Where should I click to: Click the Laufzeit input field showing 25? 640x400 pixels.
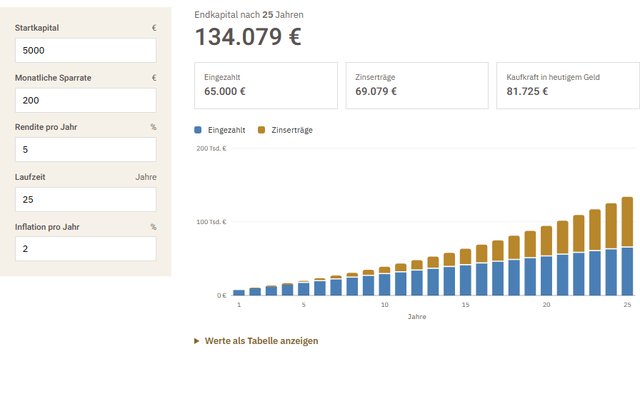[86, 200]
